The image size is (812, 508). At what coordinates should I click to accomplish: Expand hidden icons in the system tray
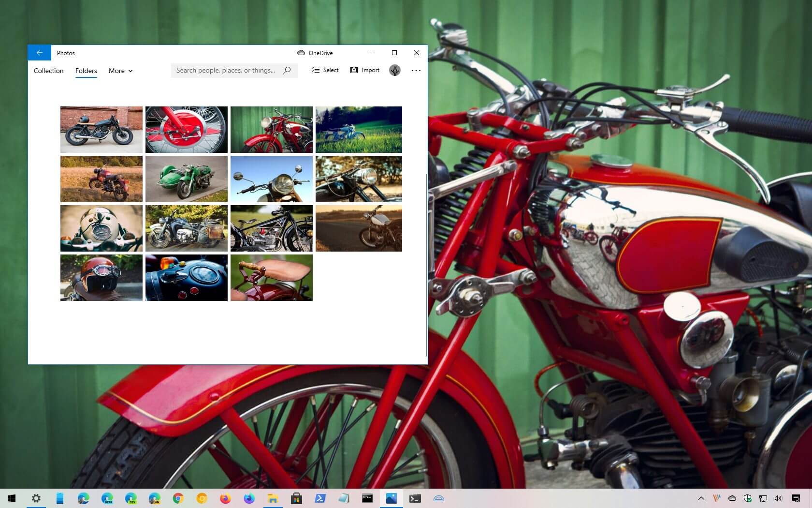coord(701,498)
